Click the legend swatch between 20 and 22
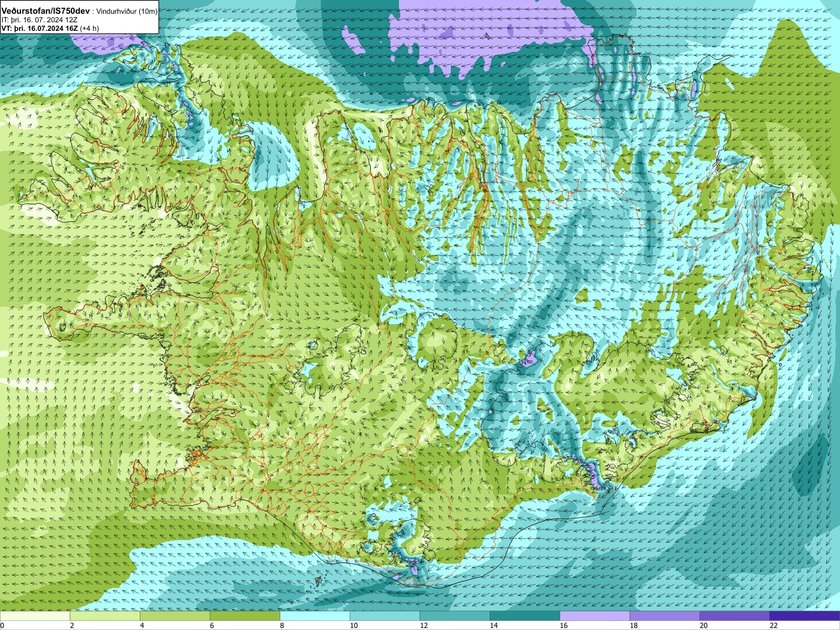Image resolution: width=840 pixels, height=630 pixels. pos(735,616)
